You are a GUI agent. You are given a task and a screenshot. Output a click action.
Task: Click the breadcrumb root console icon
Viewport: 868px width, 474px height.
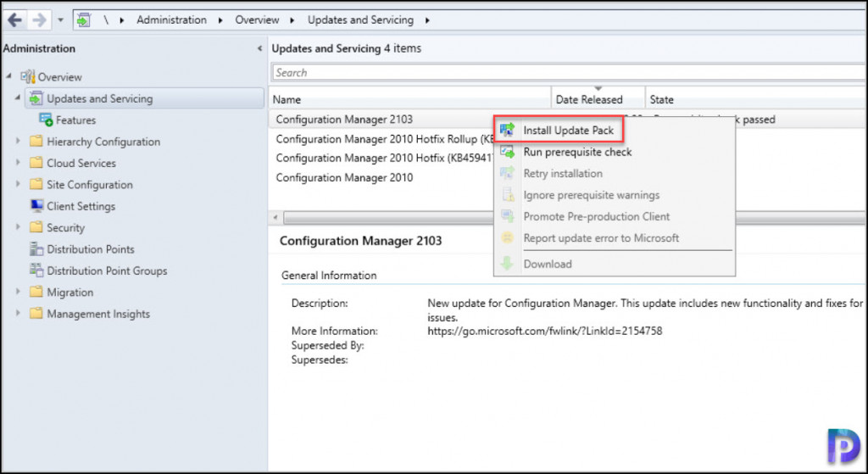tap(84, 20)
